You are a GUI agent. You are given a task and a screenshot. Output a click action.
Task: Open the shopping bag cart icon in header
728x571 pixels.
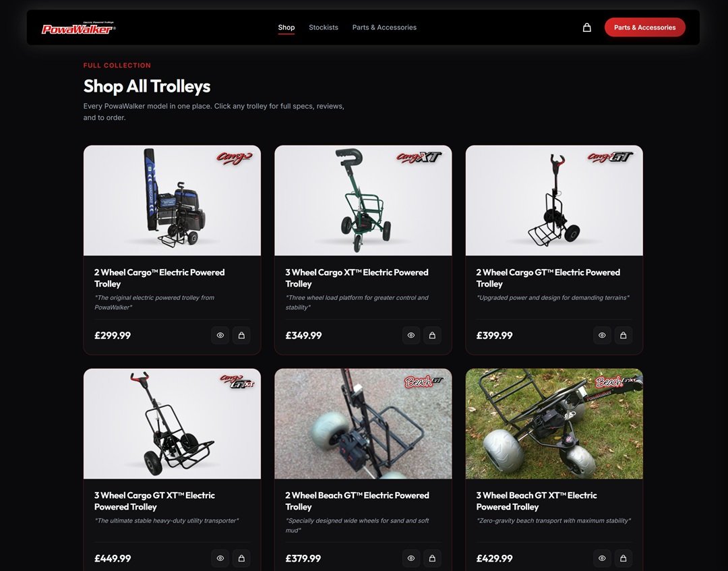[x=587, y=28]
